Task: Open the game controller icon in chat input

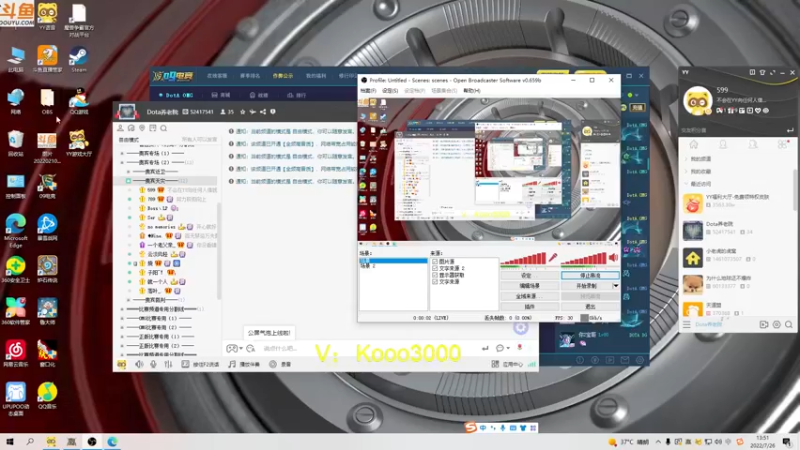Action: point(232,348)
